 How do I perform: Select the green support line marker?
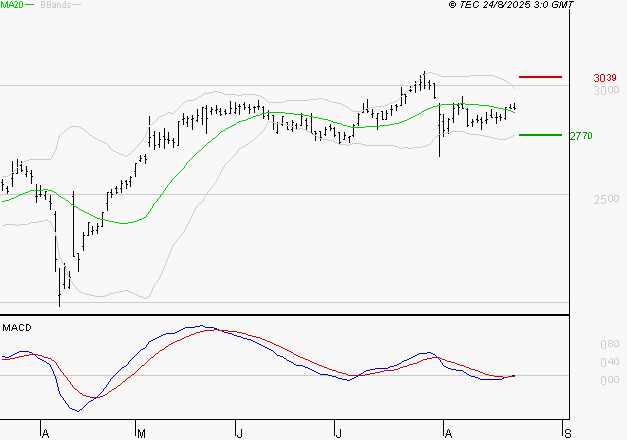click(x=541, y=134)
